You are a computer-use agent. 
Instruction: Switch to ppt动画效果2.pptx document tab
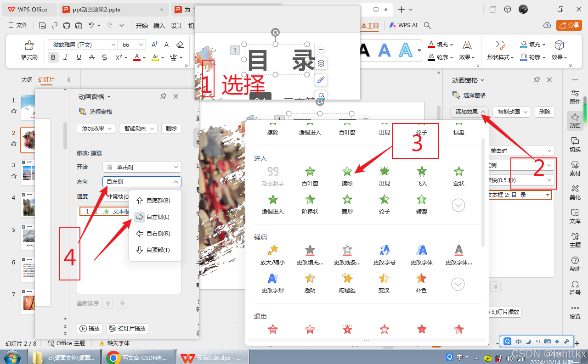point(113,9)
